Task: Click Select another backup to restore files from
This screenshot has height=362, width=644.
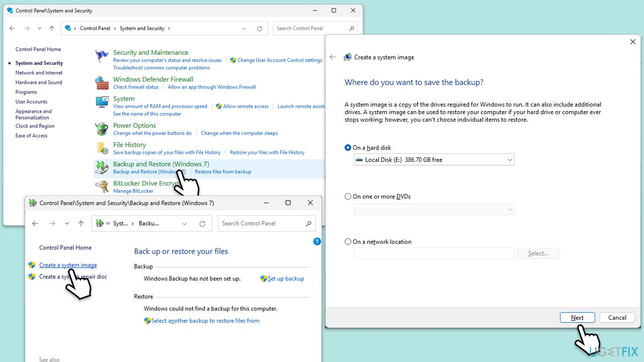Action: (205, 321)
